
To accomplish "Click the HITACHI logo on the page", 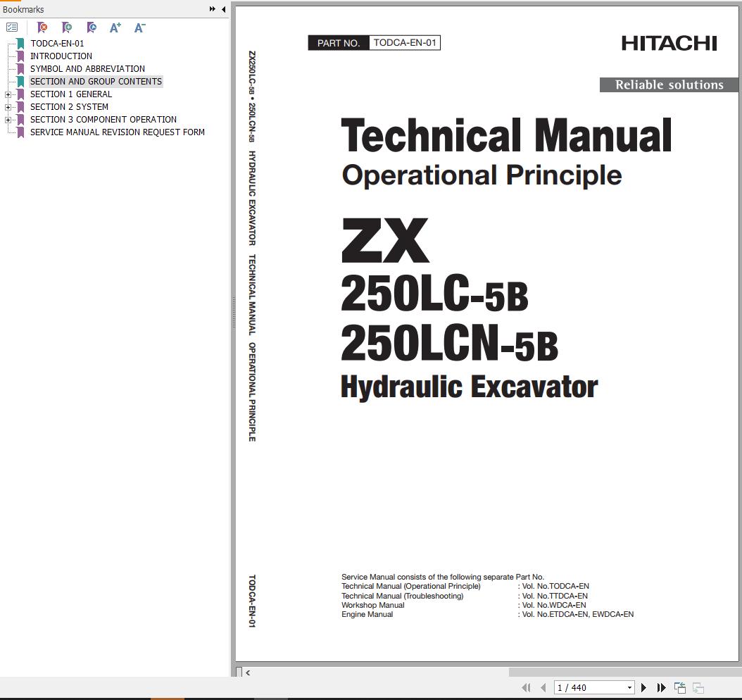I will (x=669, y=44).
